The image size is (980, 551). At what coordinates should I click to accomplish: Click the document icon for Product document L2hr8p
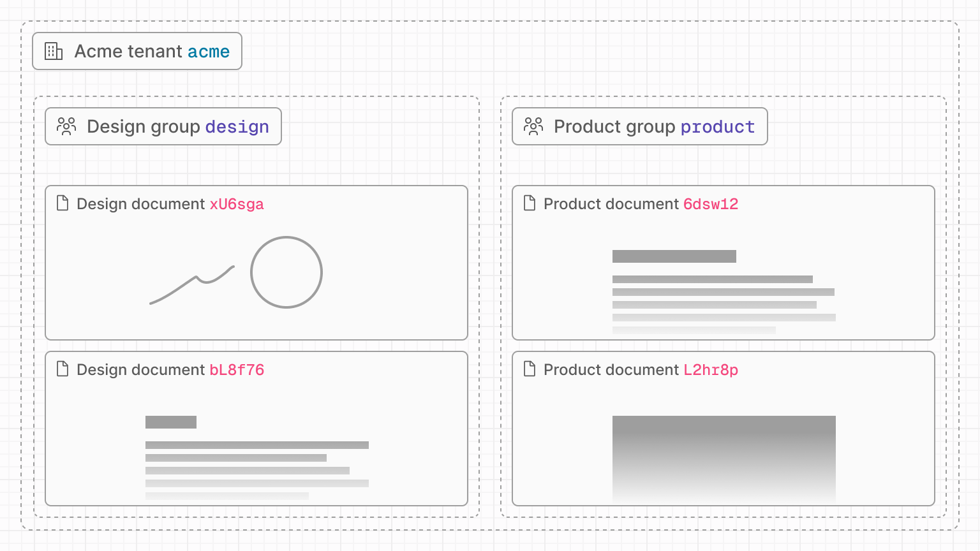coord(529,369)
